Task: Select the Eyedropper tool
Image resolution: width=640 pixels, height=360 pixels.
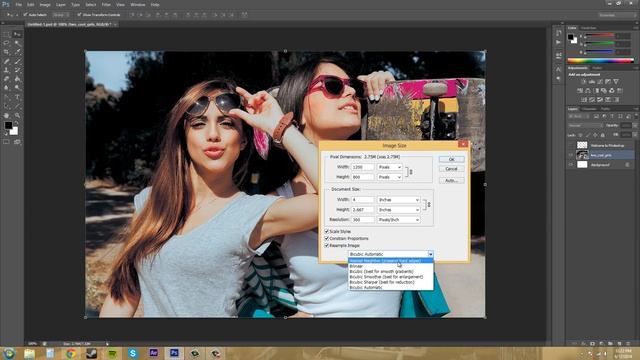Action: click(18, 52)
